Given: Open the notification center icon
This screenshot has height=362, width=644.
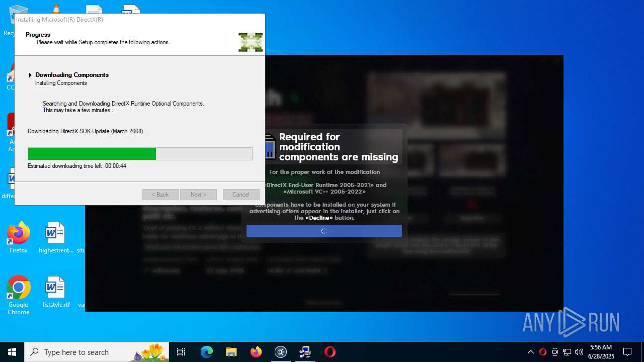Looking at the screenshot, I should 627,352.
